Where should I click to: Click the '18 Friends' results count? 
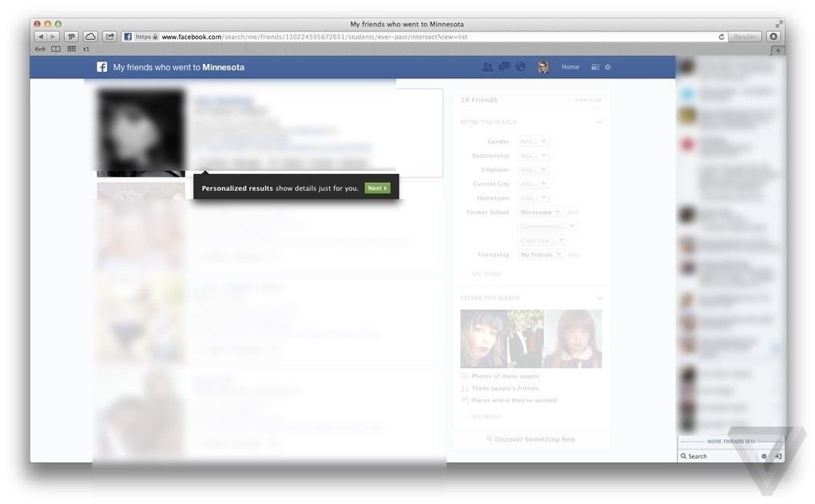[x=479, y=99]
